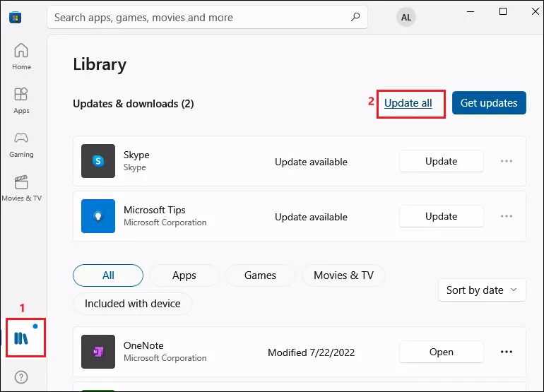The height and width of the screenshot is (392, 544).
Task: Open the Apps section in sidebar
Action: click(21, 100)
